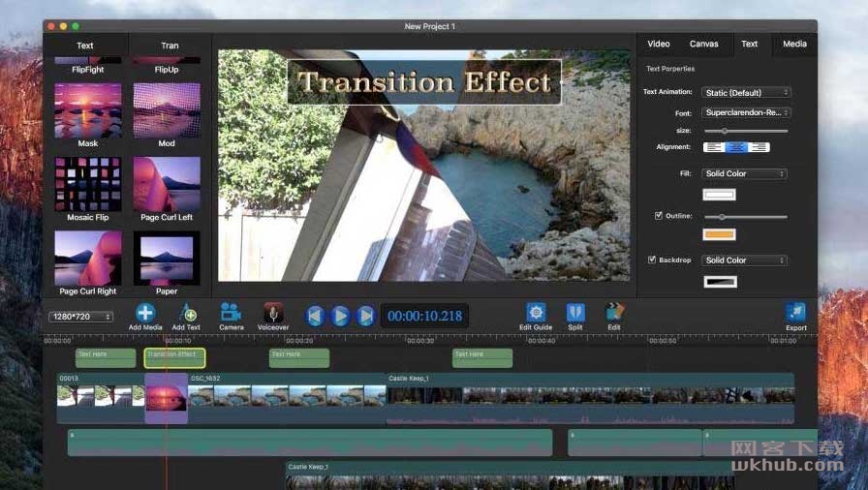Viewport: 868px width, 490px height.
Task: Set text alignment to right
Action: pos(759,147)
